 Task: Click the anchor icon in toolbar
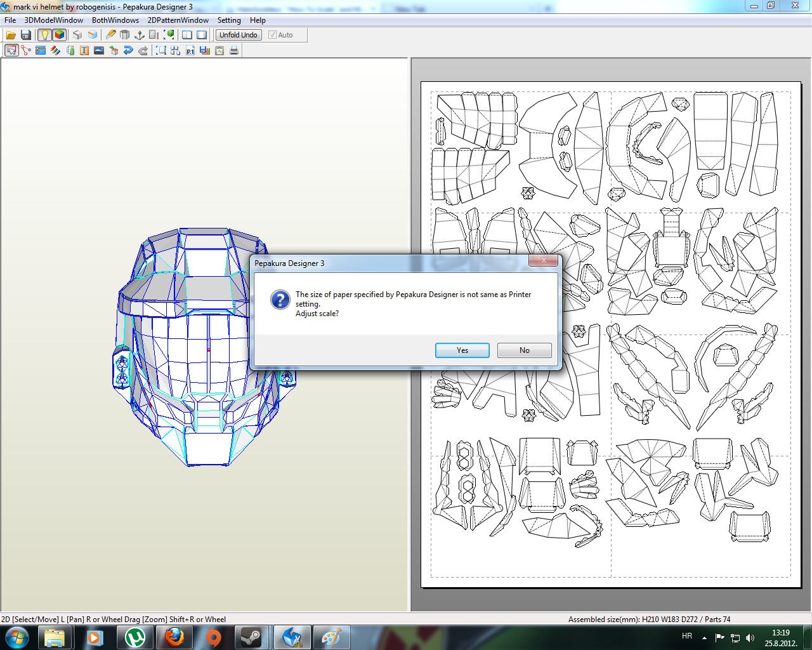pyautogui.click(x=140, y=35)
